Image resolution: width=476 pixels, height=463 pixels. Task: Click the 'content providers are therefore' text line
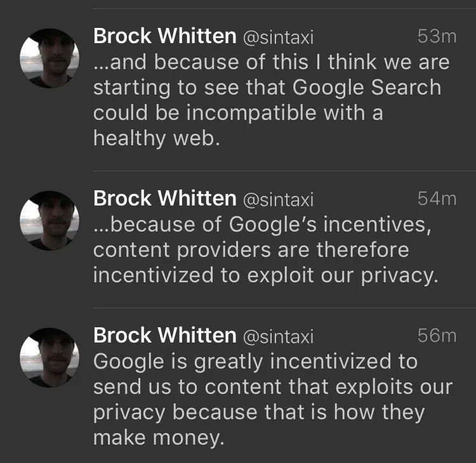(251, 250)
